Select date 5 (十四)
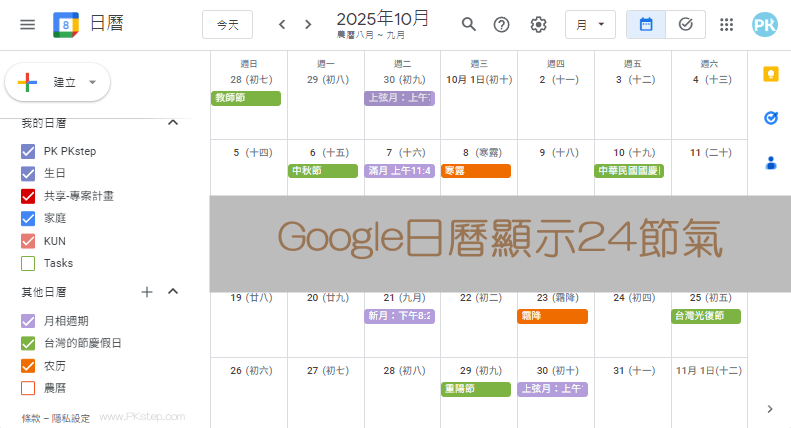 pyautogui.click(x=253, y=152)
